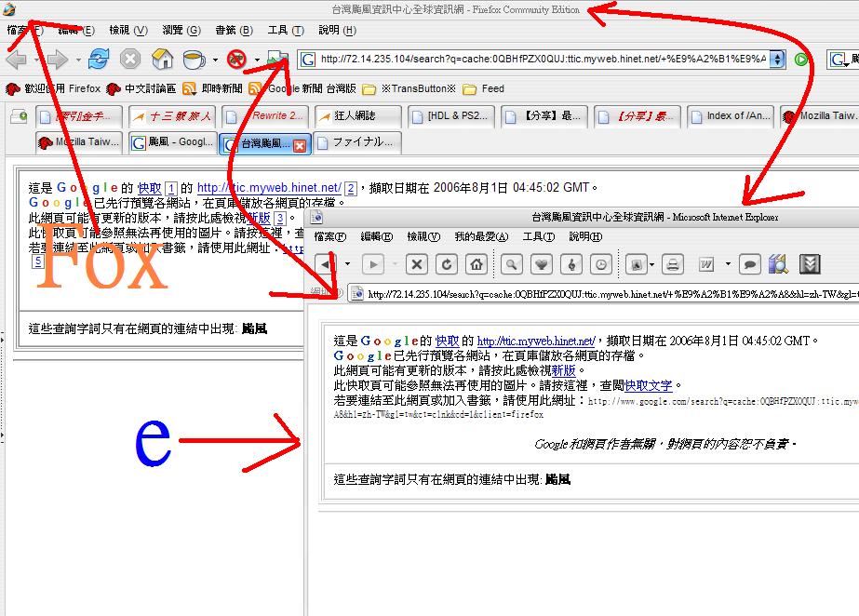The width and height of the screenshot is (859, 616).
Task: Click the 快取文字 link in IE page
Action: pos(648,384)
